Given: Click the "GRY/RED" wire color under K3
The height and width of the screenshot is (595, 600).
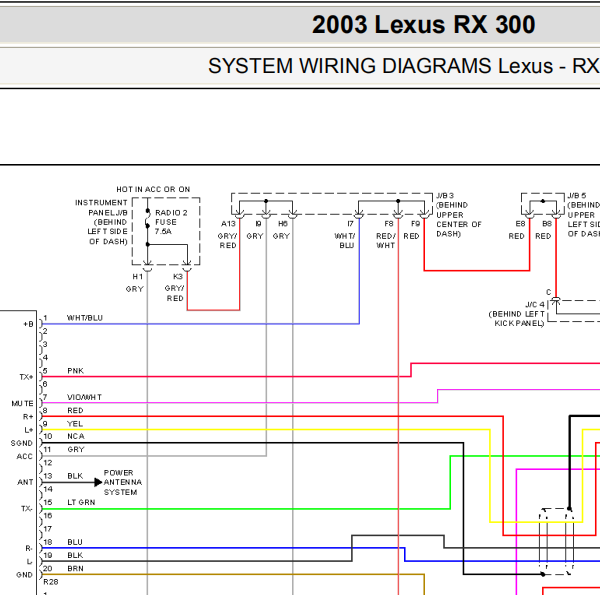Looking at the screenshot, I should point(174,293).
